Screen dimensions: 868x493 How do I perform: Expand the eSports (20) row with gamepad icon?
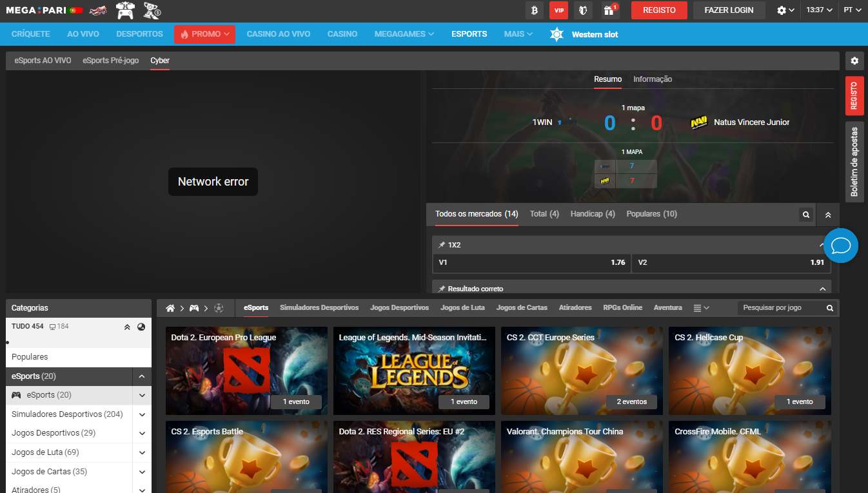point(142,395)
